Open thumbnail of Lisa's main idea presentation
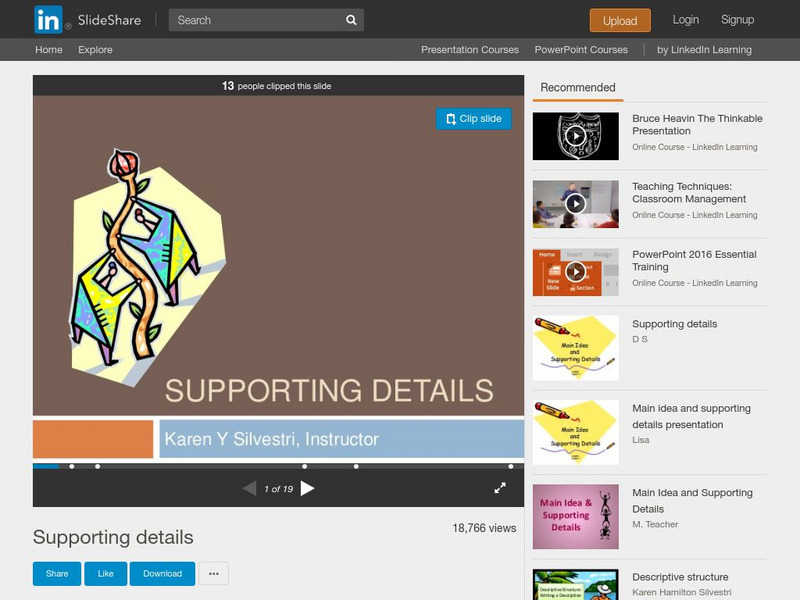This screenshot has width=800, height=600. click(x=576, y=432)
